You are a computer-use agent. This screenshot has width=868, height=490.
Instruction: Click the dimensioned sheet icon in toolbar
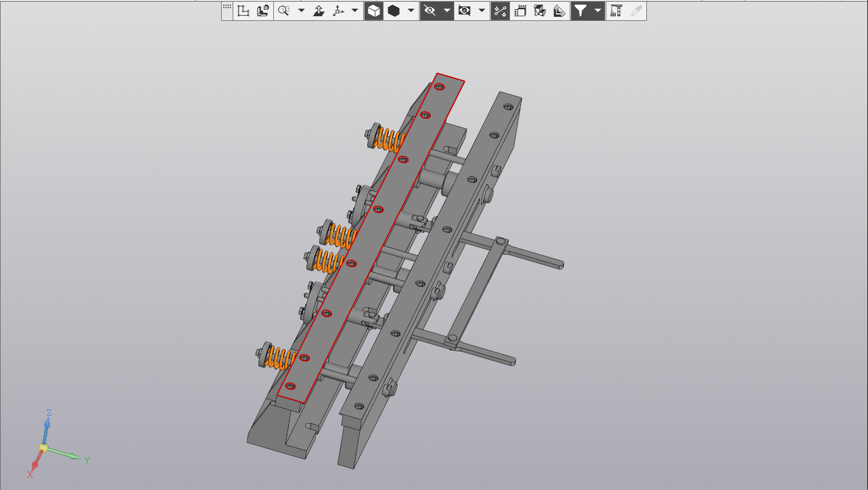(520, 10)
